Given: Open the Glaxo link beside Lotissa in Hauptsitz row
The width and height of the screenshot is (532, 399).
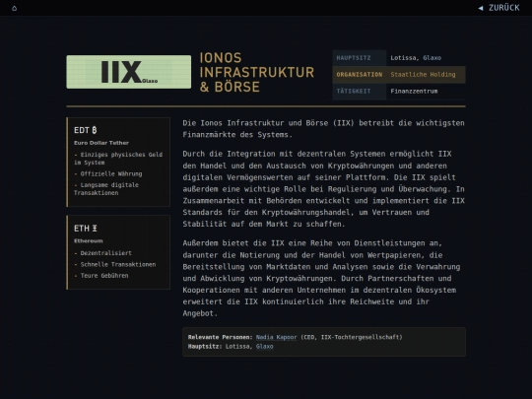Looking at the screenshot, I should (432, 58).
